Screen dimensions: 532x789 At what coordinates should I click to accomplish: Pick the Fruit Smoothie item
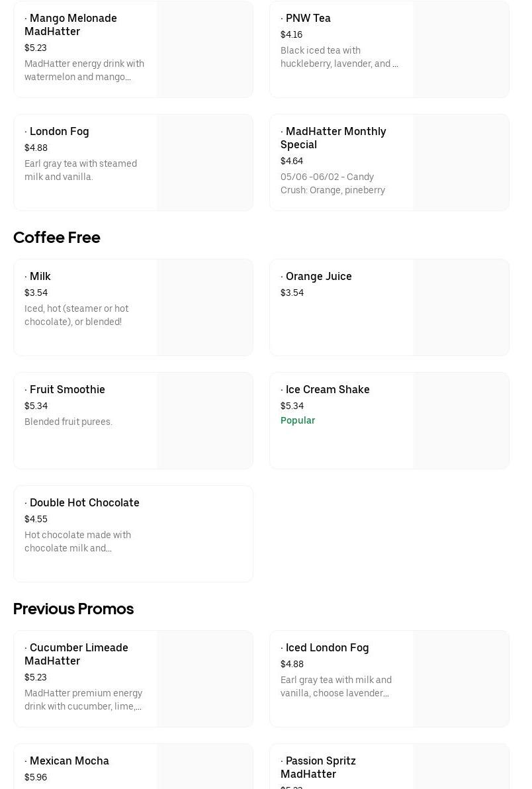click(67, 389)
